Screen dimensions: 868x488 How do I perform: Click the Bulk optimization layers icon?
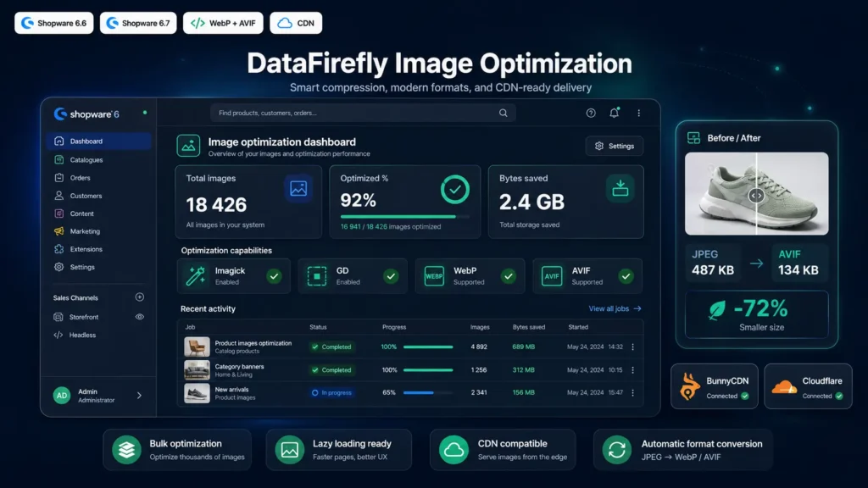click(126, 450)
